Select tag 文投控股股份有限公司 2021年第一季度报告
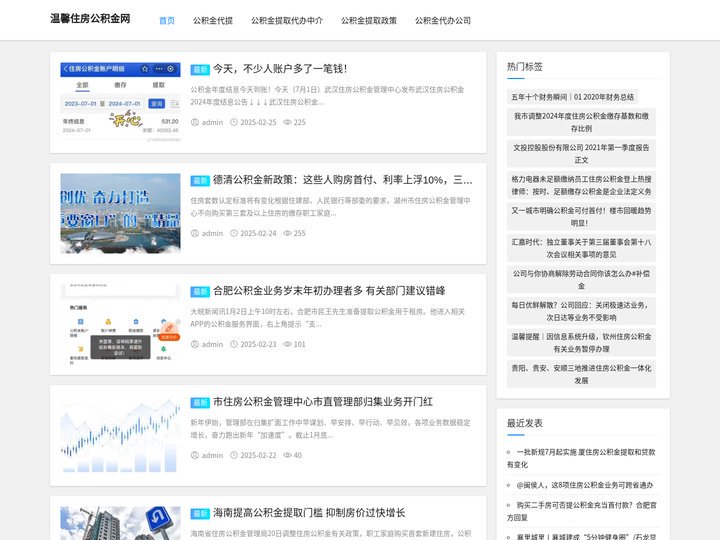The image size is (720, 540). click(x=581, y=154)
